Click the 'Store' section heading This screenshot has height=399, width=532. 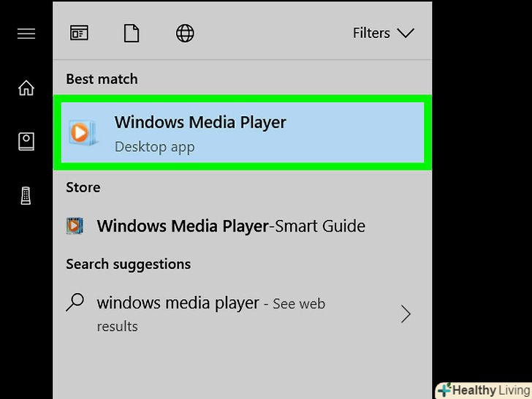[83, 187]
